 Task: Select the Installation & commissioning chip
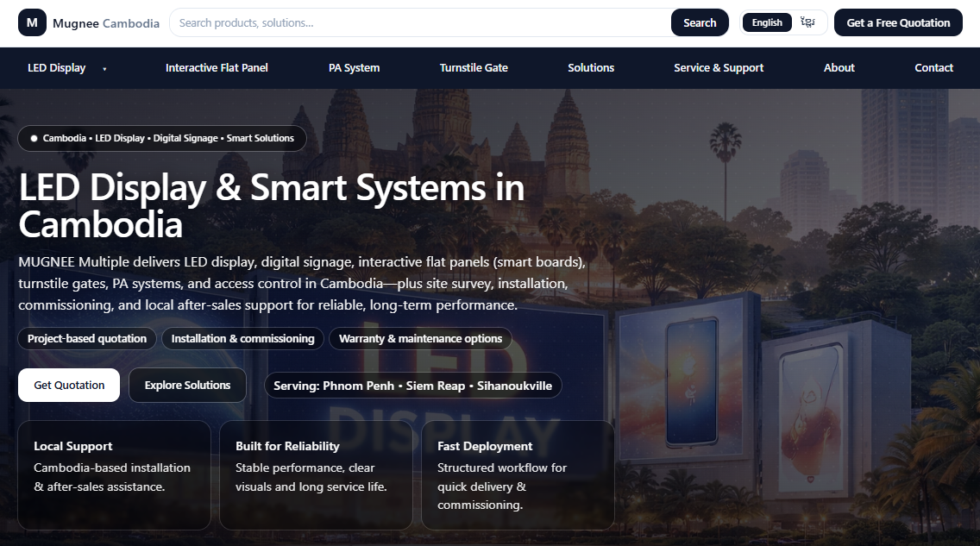point(242,338)
